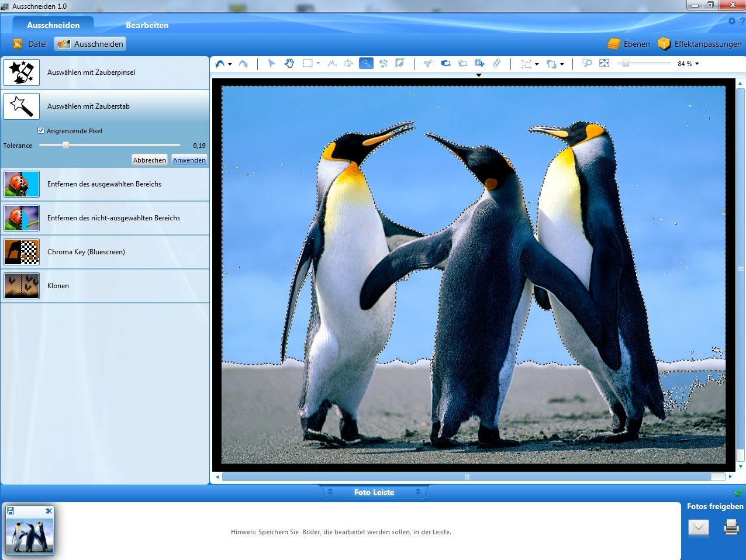This screenshot has width=746, height=560.
Task: Click the Tolerance slider handle
Action: (x=66, y=145)
